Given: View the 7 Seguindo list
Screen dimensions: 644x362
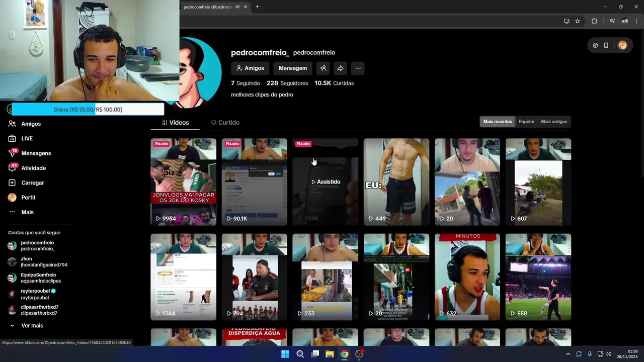Looking at the screenshot, I should click(246, 83).
